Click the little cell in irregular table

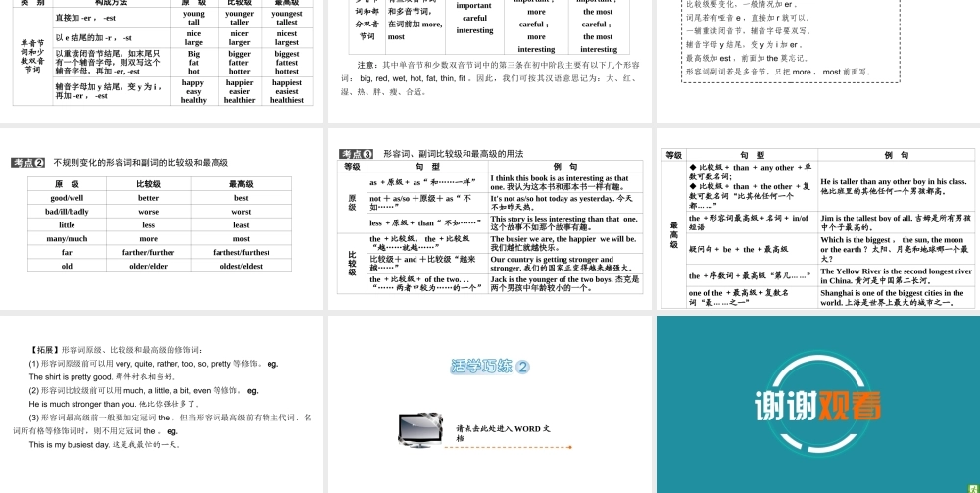[x=67, y=225]
